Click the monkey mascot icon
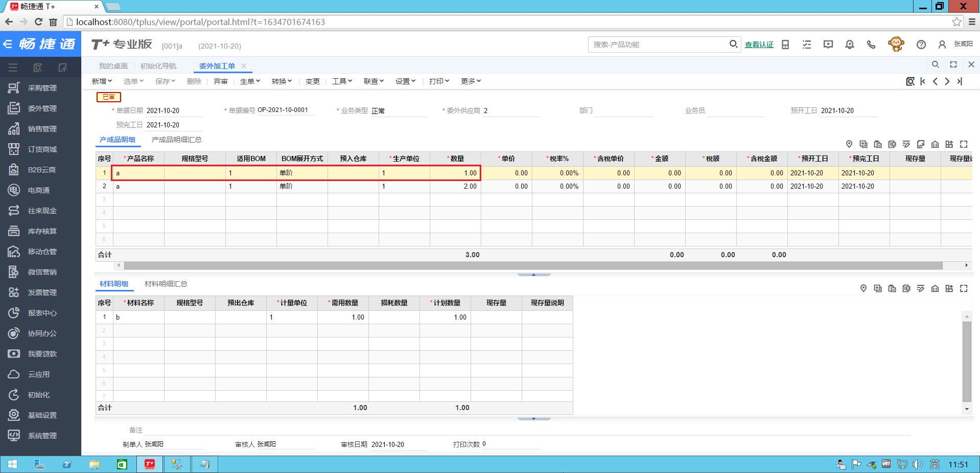Image resolution: width=980 pixels, height=473 pixels. (896, 44)
